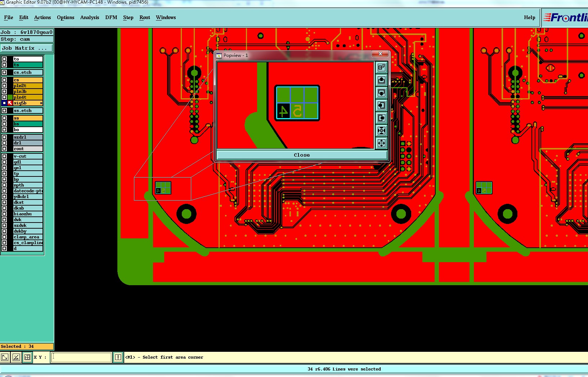The height and width of the screenshot is (377, 588).
Task: Toggle display of cs.etch layer
Action: 4,72
